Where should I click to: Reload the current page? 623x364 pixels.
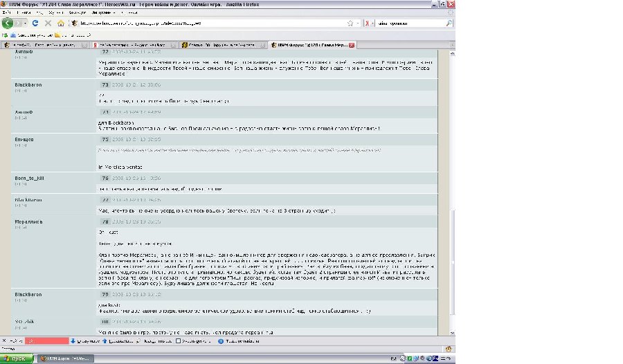click(x=35, y=23)
